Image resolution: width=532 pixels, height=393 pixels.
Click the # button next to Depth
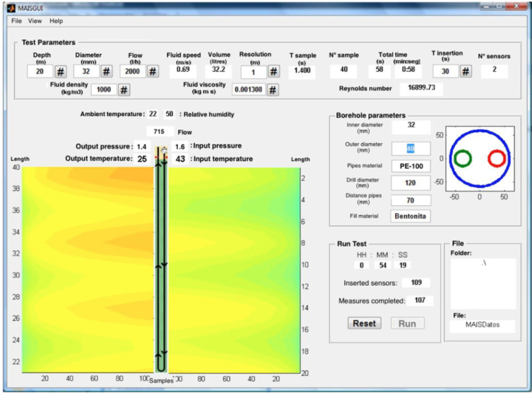pos(61,72)
